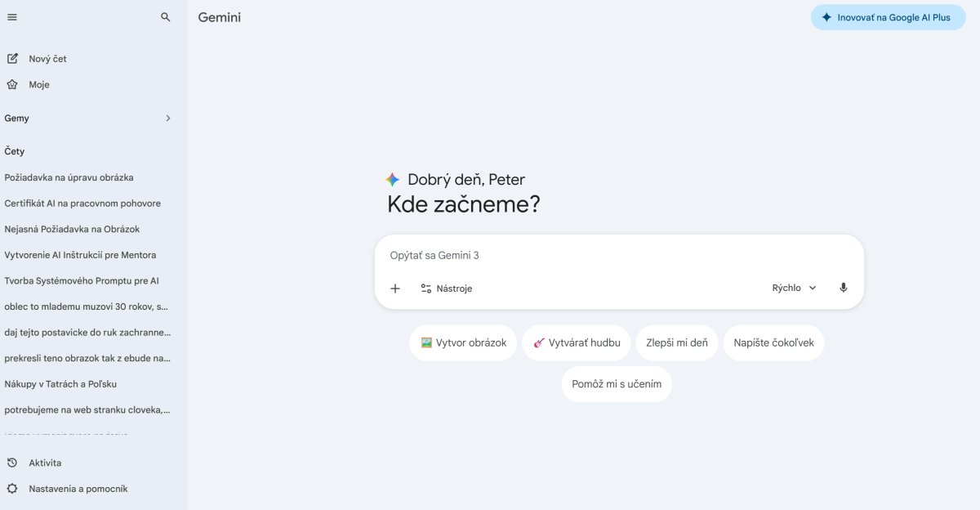The width and height of the screenshot is (980, 510).
Task: Click the Nový čet compose icon
Action: (12, 59)
